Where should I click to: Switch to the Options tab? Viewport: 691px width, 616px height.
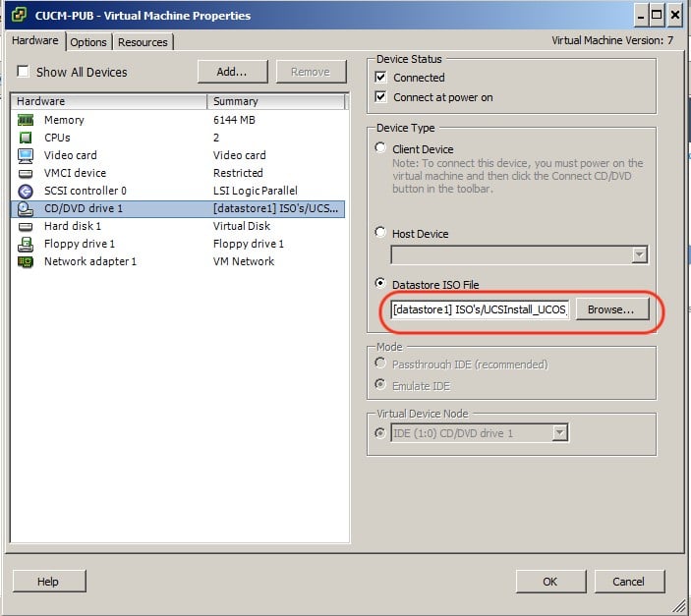click(88, 42)
